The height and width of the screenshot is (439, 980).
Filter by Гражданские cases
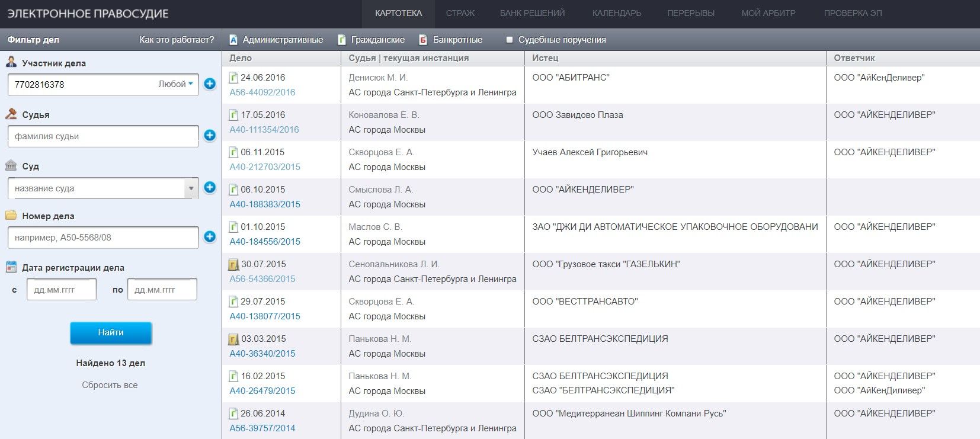click(x=378, y=40)
